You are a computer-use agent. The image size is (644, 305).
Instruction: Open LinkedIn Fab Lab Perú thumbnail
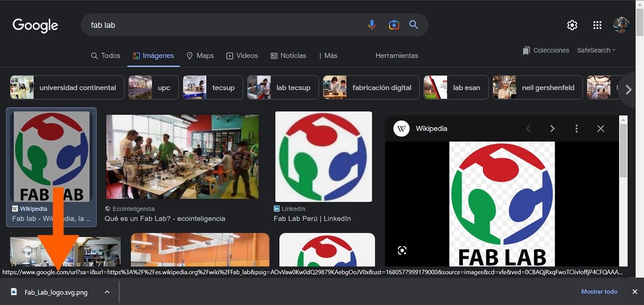click(x=324, y=156)
